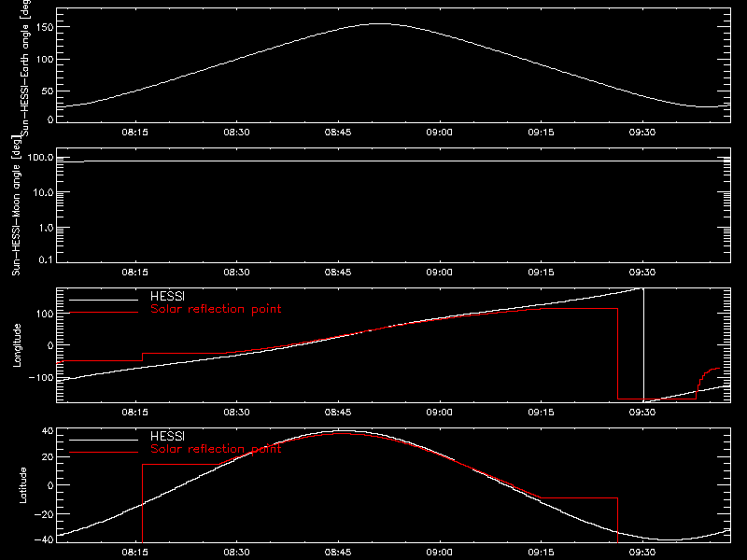Click the -100 tick on Longitude axis
The image size is (747, 560).
click(41, 377)
